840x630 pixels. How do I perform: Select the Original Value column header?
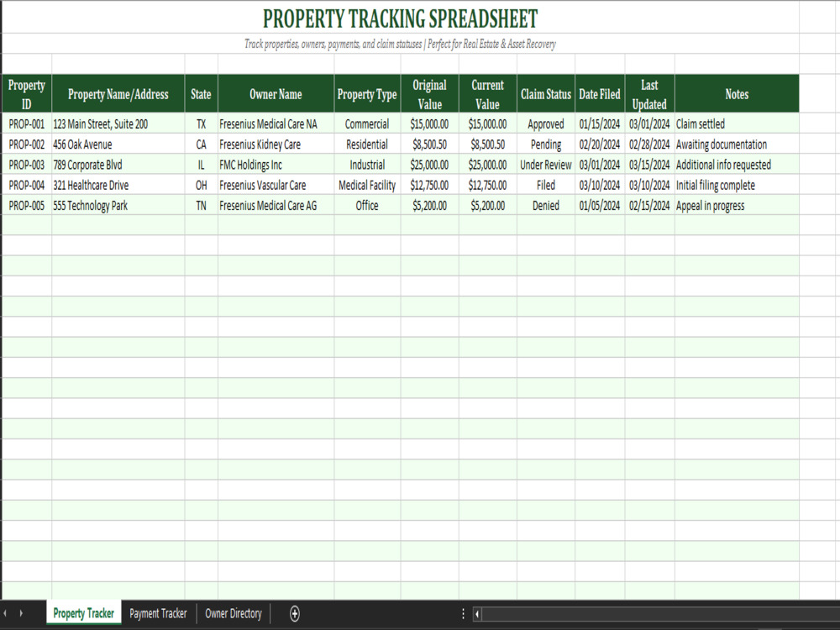(429, 94)
